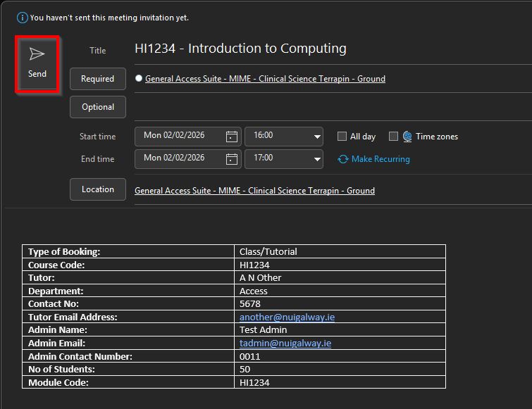Click the Required attendees button
532x409 pixels.
click(98, 79)
